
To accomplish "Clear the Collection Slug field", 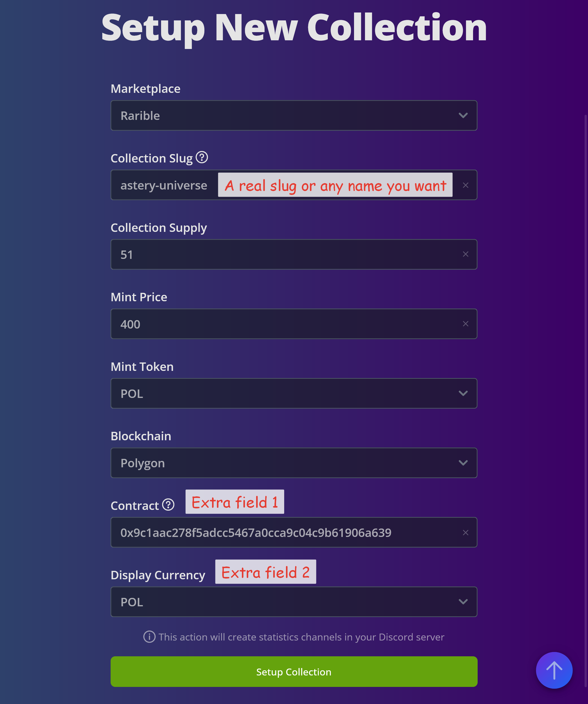I will (x=465, y=185).
